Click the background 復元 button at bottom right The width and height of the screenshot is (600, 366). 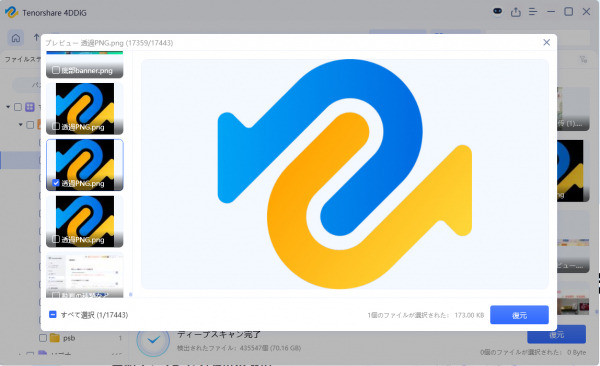(556, 335)
